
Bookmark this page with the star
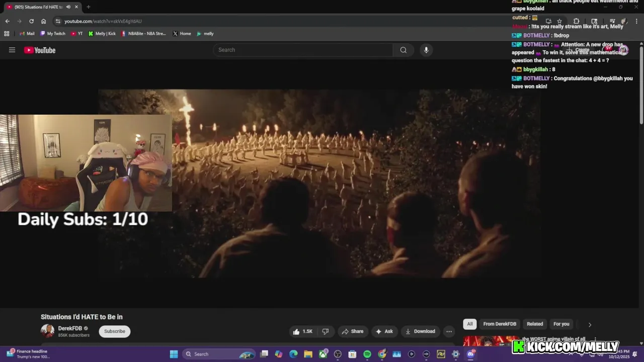[559, 21]
